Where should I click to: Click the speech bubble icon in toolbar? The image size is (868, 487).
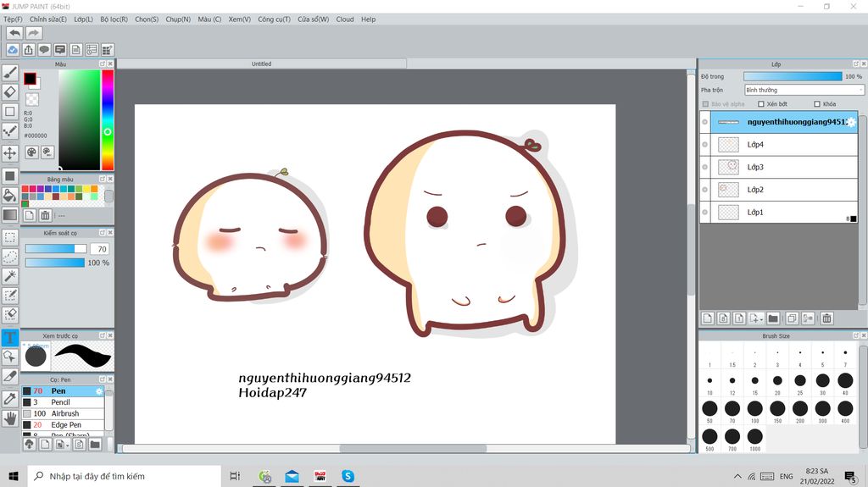(44, 50)
